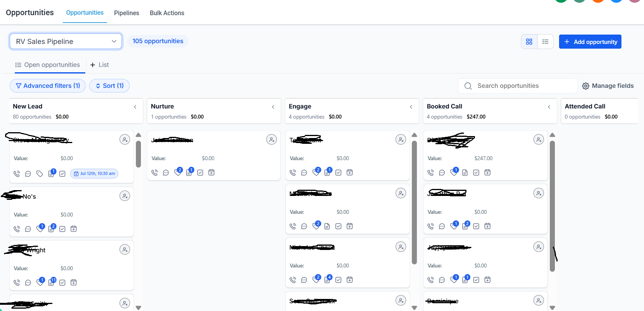This screenshot has width=644, height=311.
Task: Click the Attended Call column header
Action: point(600,111)
